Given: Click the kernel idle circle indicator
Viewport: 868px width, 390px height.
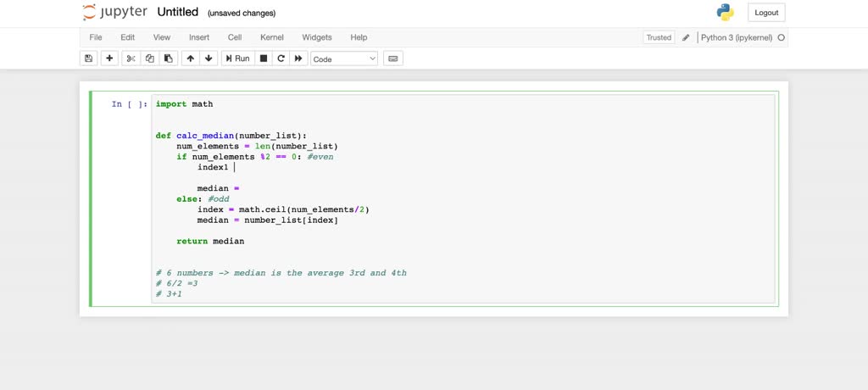Looking at the screenshot, I should (781, 37).
